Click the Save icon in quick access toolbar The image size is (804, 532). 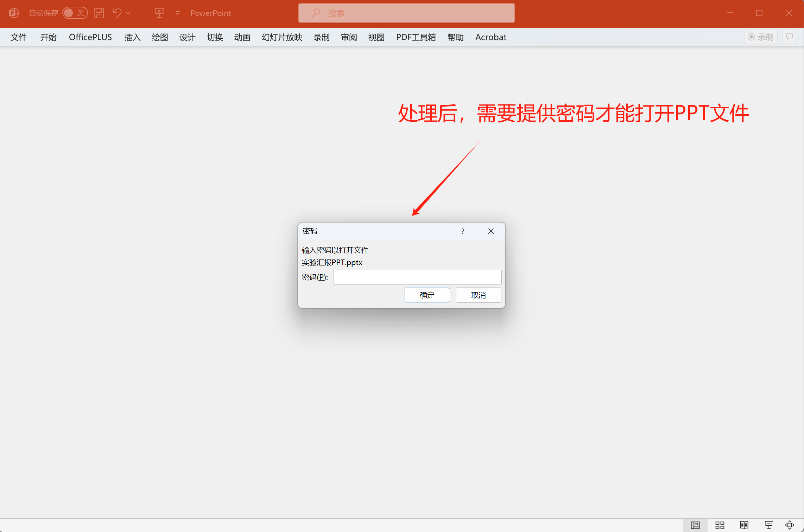[99, 13]
